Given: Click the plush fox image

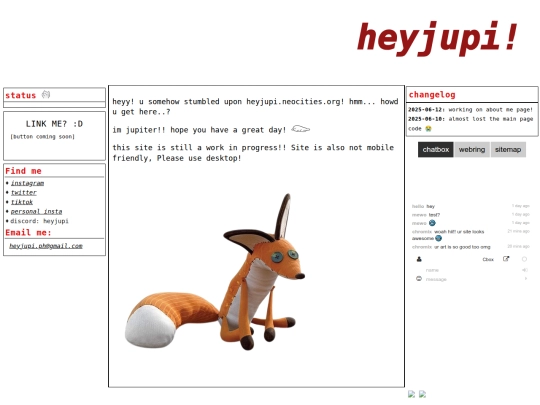Looking at the screenshot, I should pyautogui.click(x=215, y=272).
